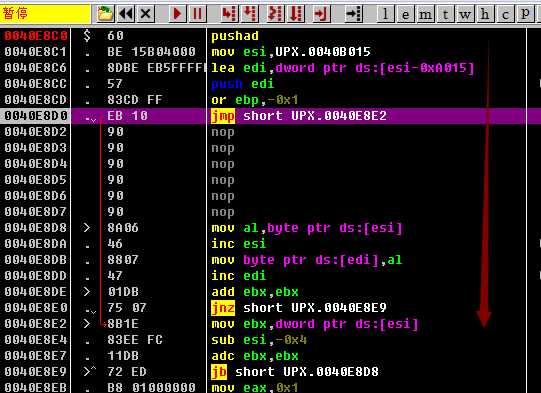Open Memory map with the m button
The image size is (541, 393).
point(425,14)
